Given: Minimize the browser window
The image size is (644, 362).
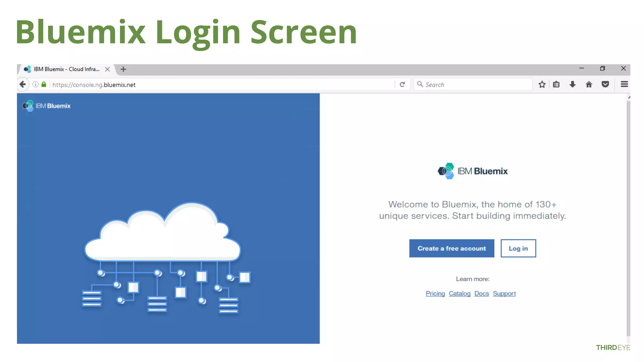Looking at the screenshot, I should [581, 68].
